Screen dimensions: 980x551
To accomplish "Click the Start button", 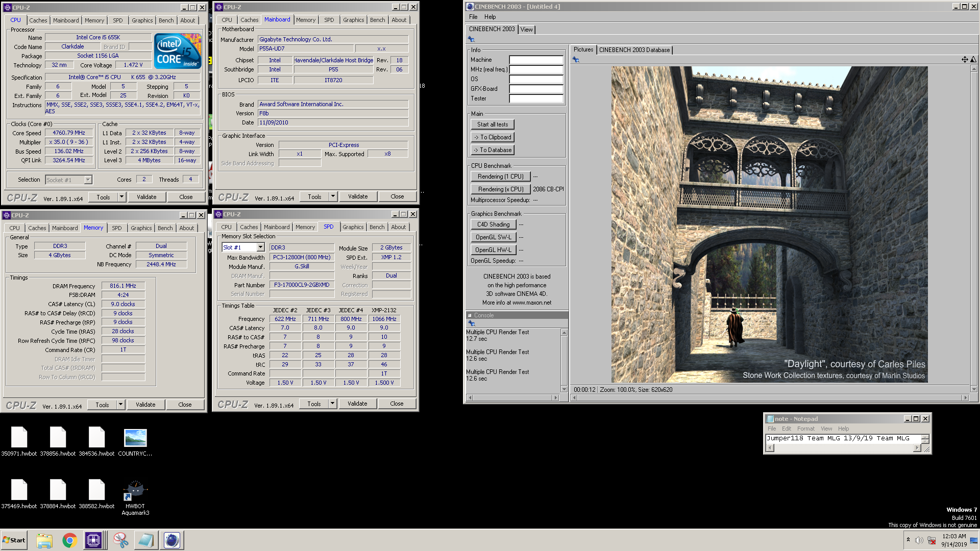I will (x=14, y=540).
